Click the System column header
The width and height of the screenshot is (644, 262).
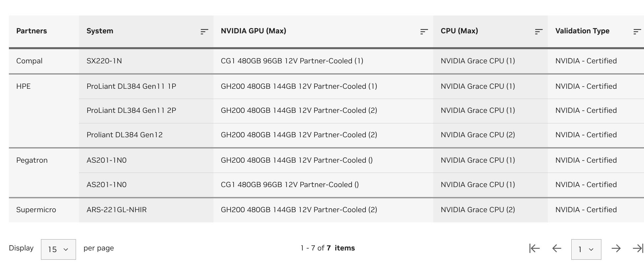click(100, 31)
